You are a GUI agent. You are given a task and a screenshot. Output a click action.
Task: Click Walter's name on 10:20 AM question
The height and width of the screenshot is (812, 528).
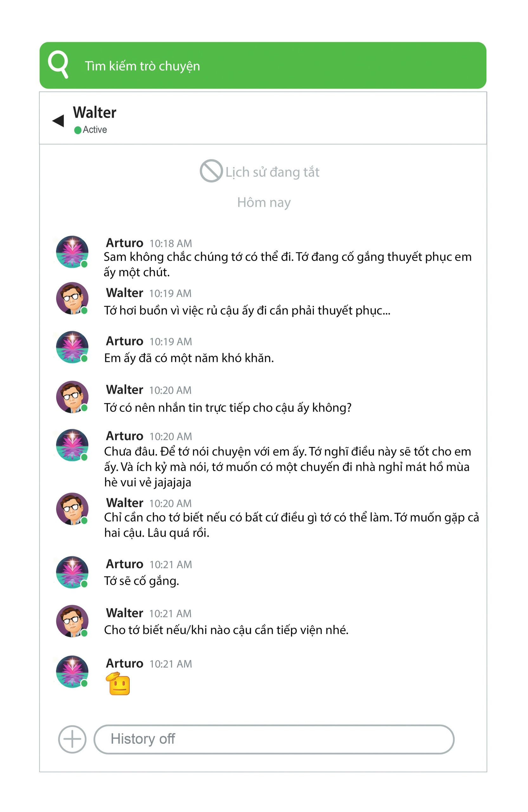125,390
